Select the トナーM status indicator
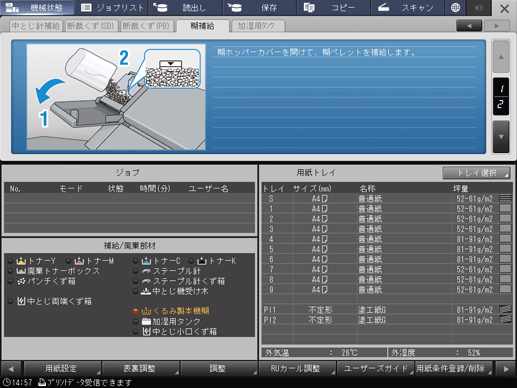This screenshot has height=388, width=517. coord(68,261)
